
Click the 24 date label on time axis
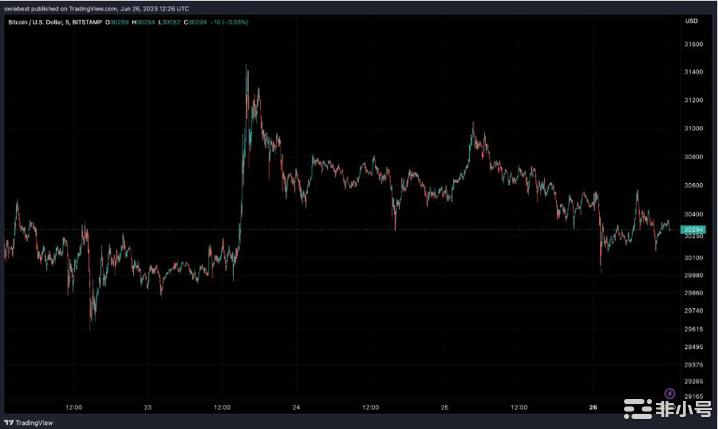(x=297, y=407)
